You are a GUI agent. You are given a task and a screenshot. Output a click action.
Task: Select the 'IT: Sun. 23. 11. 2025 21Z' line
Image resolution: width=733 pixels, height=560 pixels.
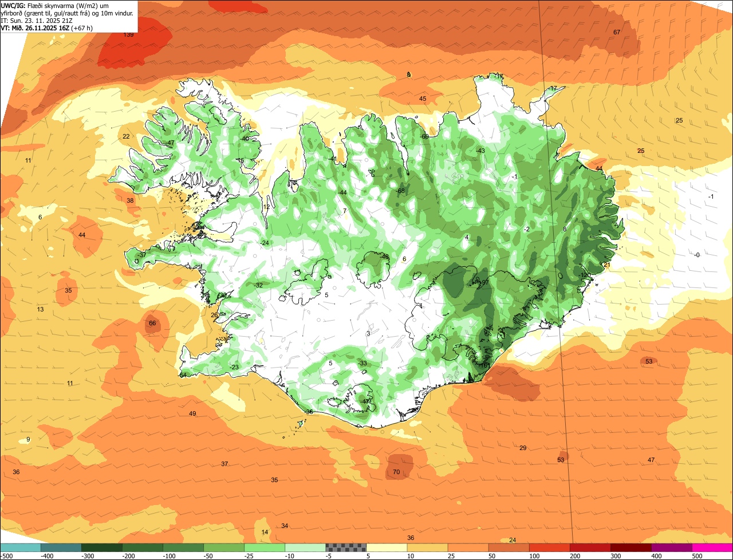pos(37,21)
